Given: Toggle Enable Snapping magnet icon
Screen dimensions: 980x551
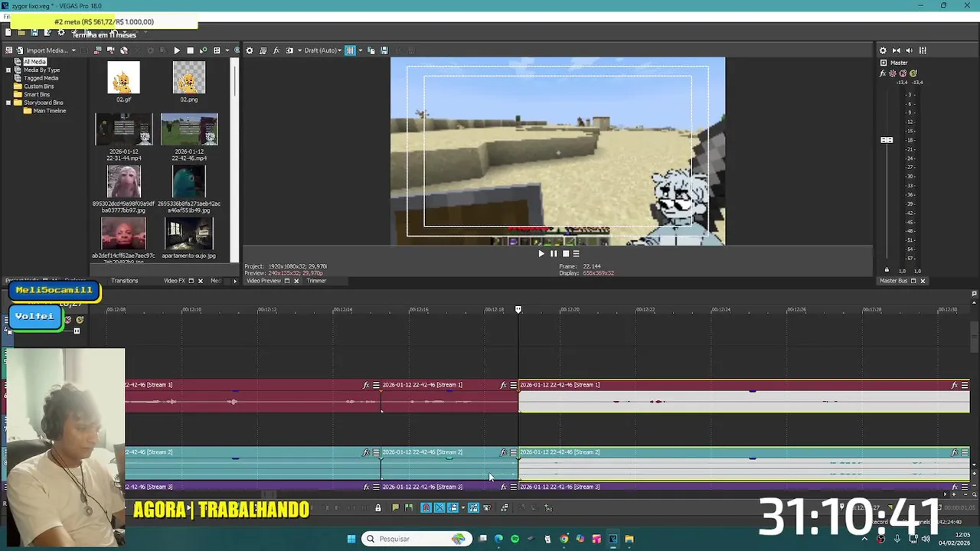Looking at the screenshot, I should coord(426,507).
